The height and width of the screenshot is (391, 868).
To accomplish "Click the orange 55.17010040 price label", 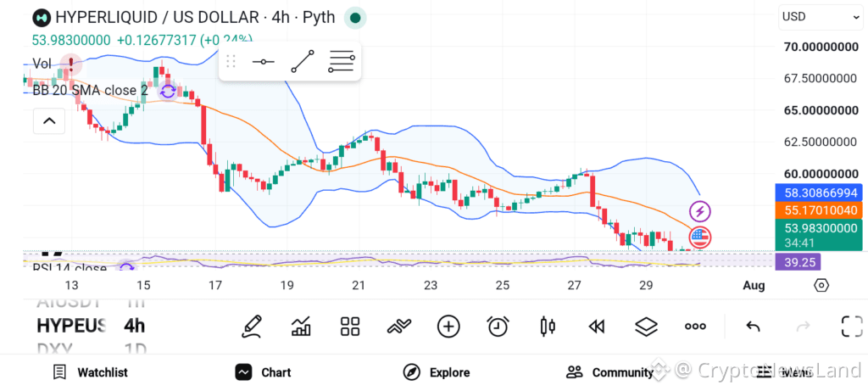I will point(819,210).
